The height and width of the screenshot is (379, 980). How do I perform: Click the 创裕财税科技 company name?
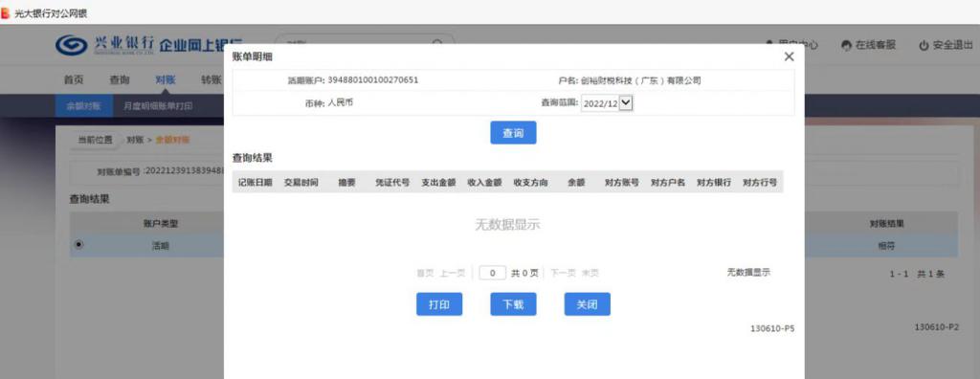coord(640,80)
